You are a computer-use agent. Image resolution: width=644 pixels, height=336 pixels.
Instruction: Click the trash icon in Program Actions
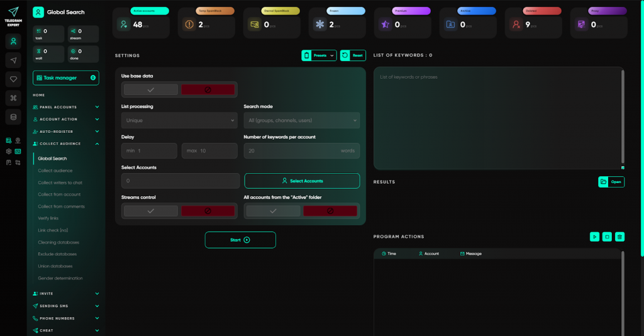[619, 237]
